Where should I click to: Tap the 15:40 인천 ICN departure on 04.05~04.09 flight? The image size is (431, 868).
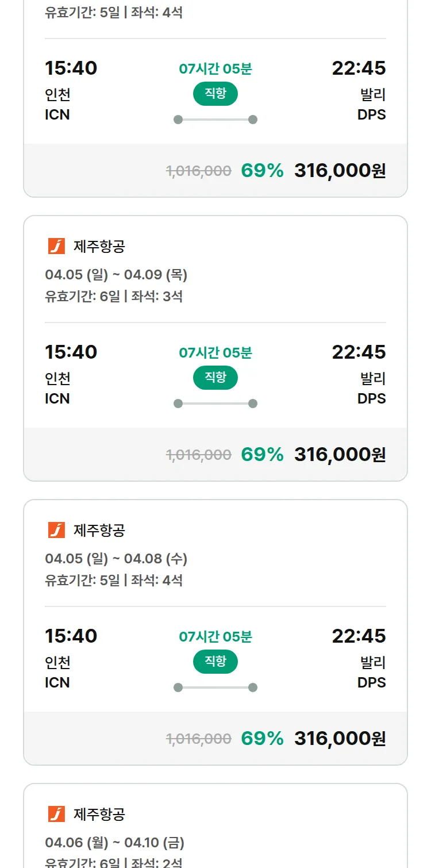(71, 374)
